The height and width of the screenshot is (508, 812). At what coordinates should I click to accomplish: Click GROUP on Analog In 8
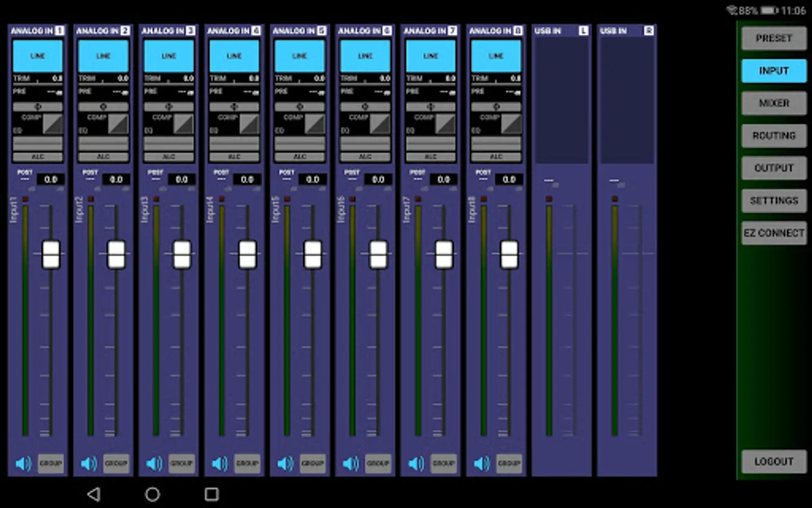[509, 463]
